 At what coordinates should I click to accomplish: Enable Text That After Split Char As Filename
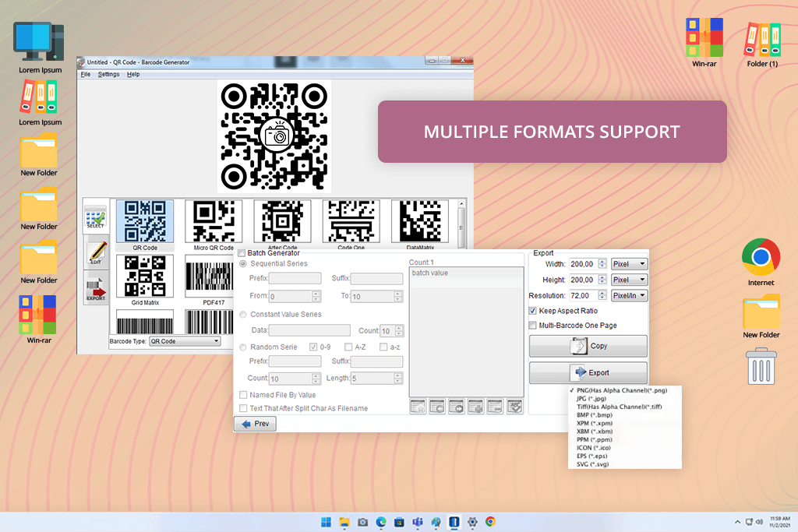pyautogui.click(x=243, y=408)
